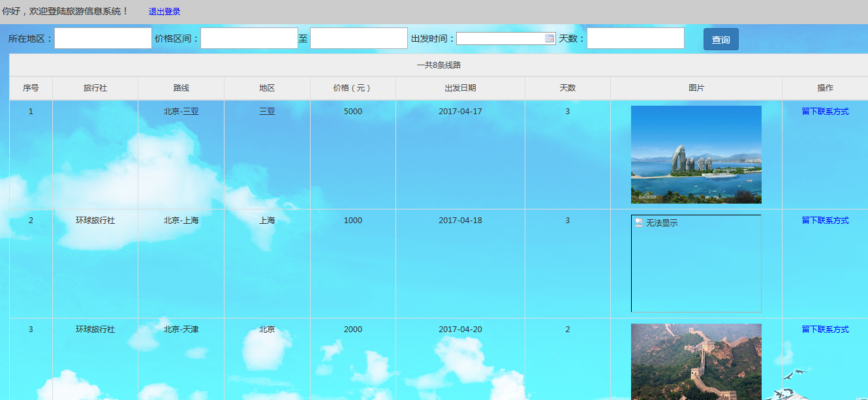Focus the 出发时间 date input field

[x=506, y=38]
